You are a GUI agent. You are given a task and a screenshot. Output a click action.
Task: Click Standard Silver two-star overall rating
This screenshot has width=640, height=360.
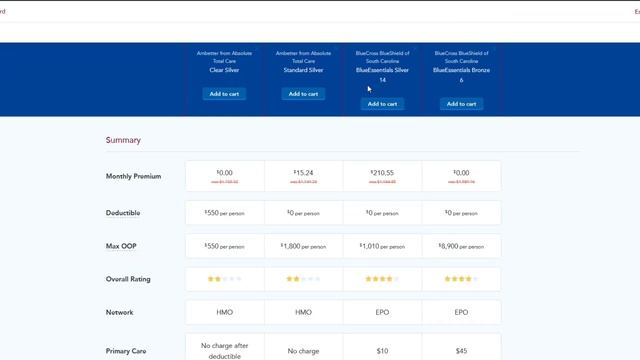click(x=303, y=279)
